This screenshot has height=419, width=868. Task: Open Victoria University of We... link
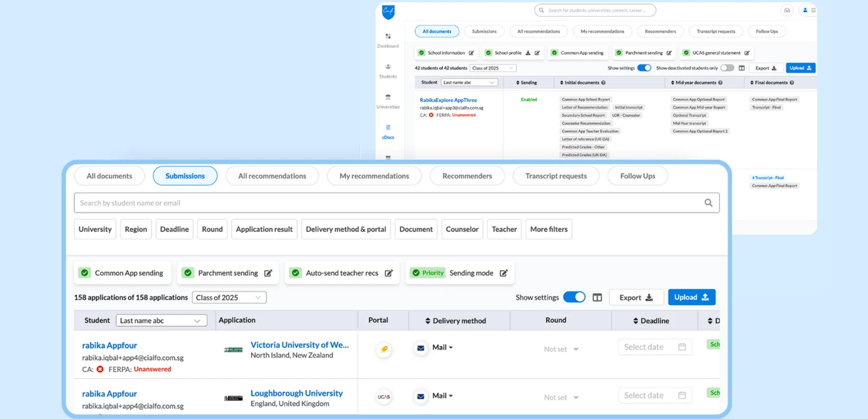click(x=299, y=345)
